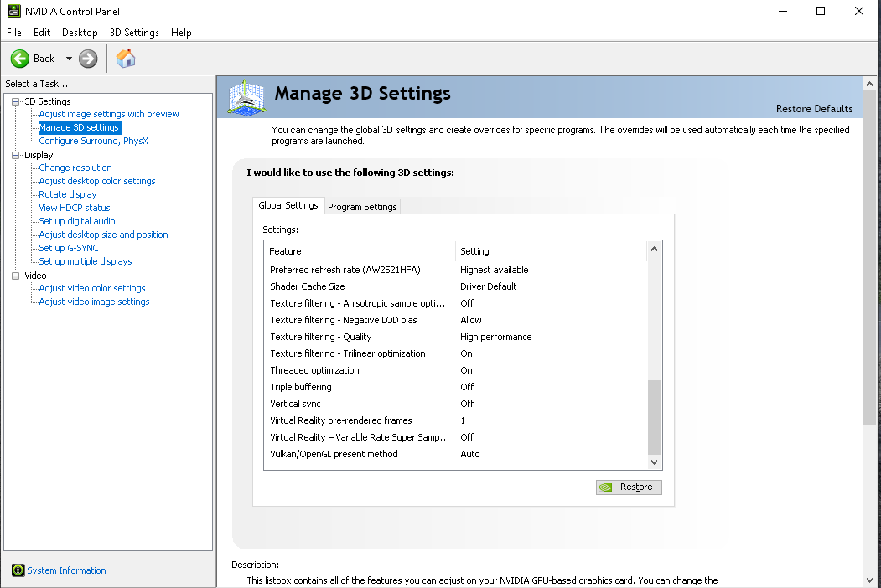Click the Driver Default setting value
The image size is (881, 588).
coord(488,286)
